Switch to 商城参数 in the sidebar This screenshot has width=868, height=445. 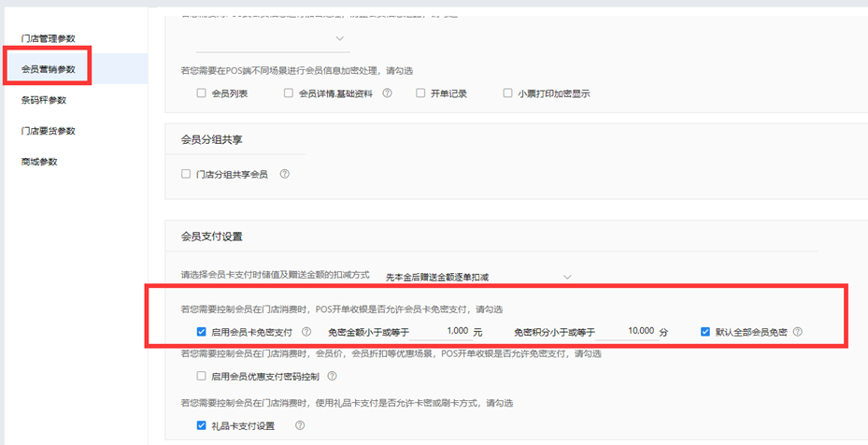pyautogui.click(x=39, y=162)
